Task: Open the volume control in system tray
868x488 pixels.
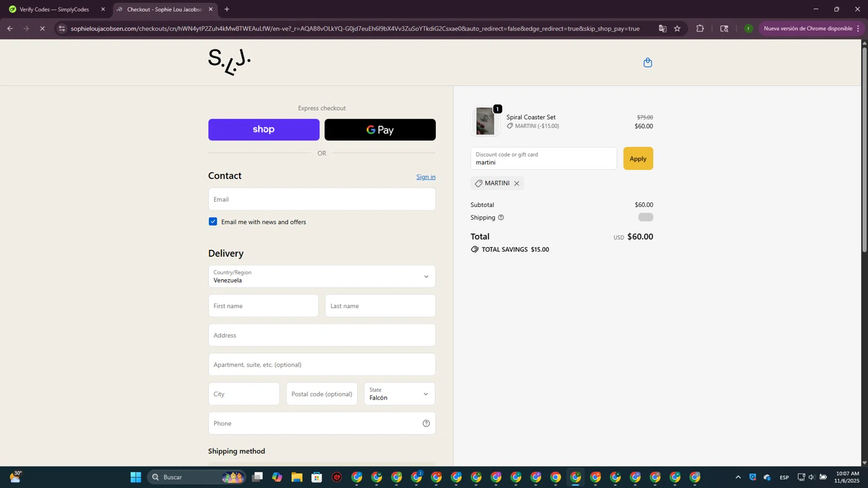Action: [x=811, y=477]
